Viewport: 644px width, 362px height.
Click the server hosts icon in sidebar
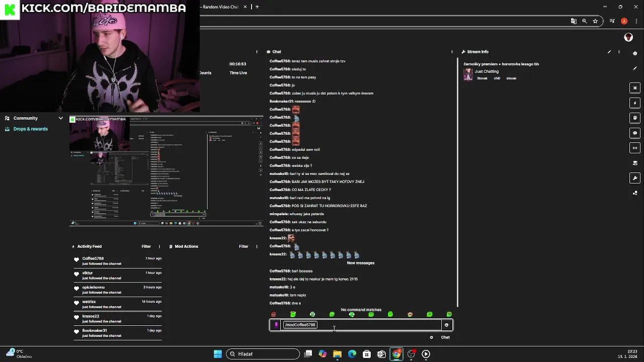tap(635, 163)
